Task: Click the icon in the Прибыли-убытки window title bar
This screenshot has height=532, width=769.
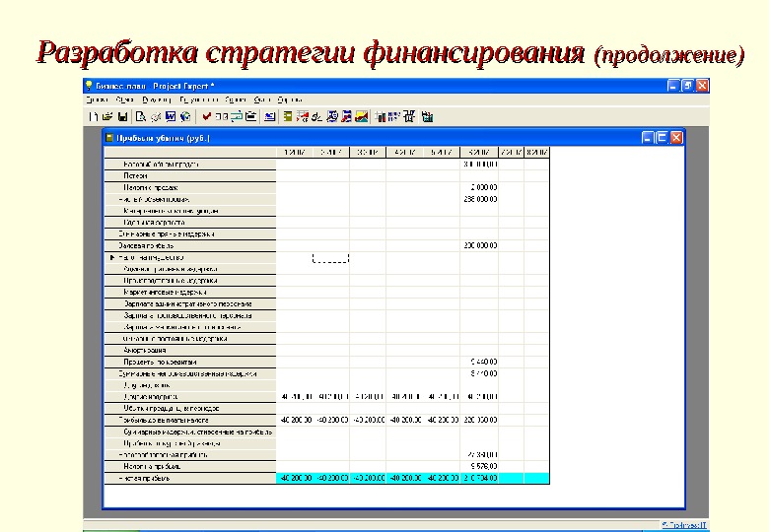Action: click(109, 138)
